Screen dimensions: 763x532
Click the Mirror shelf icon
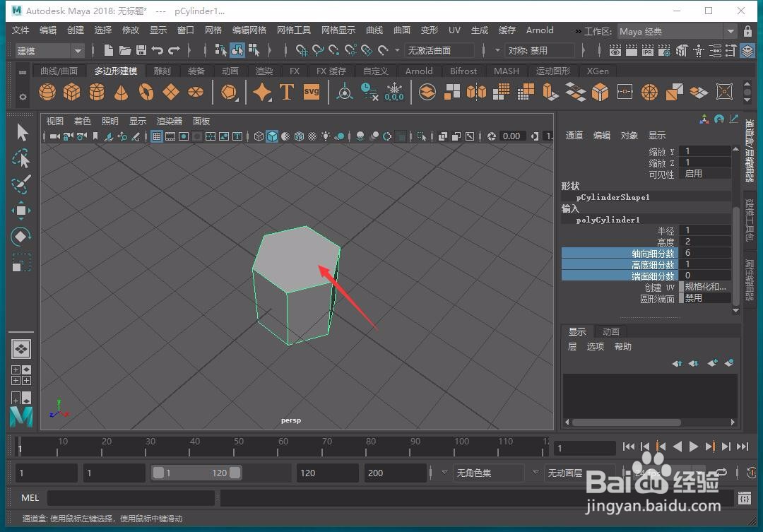tap(476, 92)
